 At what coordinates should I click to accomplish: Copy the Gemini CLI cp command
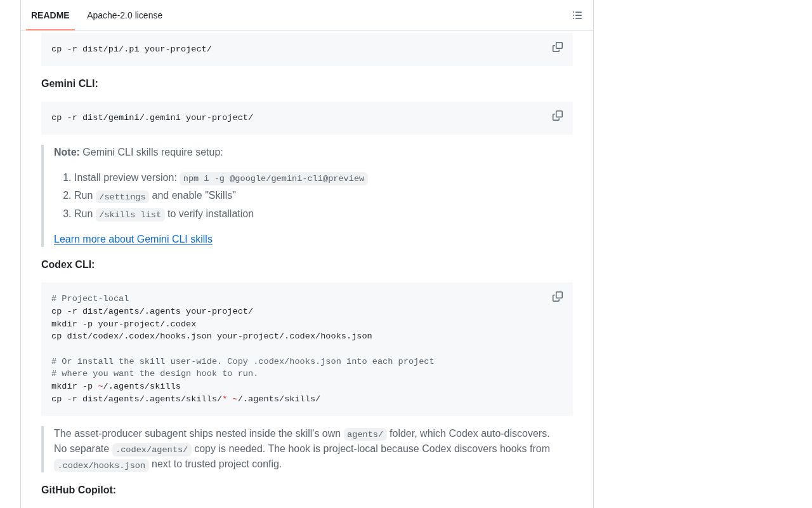pos(558,116)
